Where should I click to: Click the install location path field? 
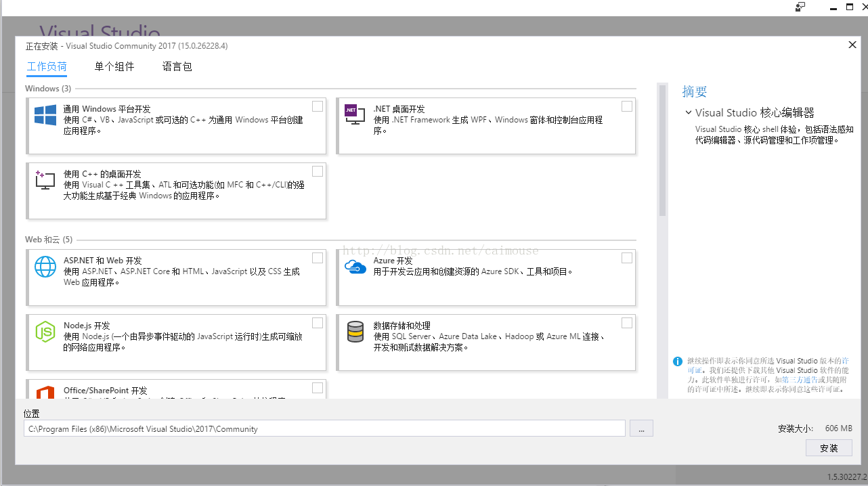324,428
